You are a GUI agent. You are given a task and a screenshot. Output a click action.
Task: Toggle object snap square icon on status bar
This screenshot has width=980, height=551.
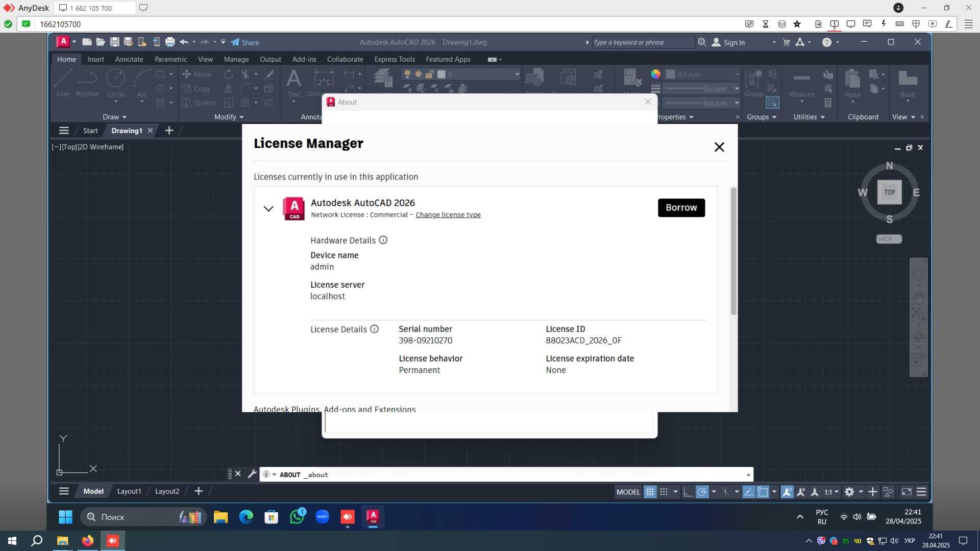click(763, 492)
